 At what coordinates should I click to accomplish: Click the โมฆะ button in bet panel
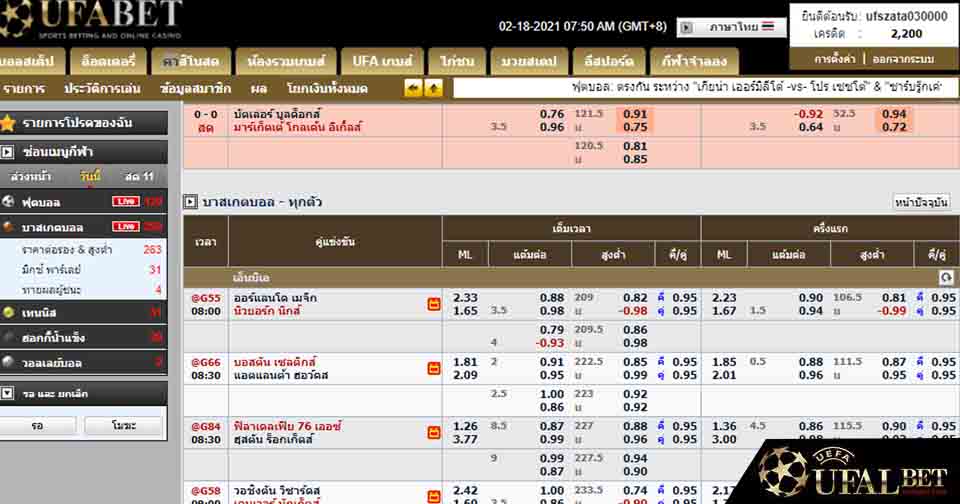(x=122, y=426)
